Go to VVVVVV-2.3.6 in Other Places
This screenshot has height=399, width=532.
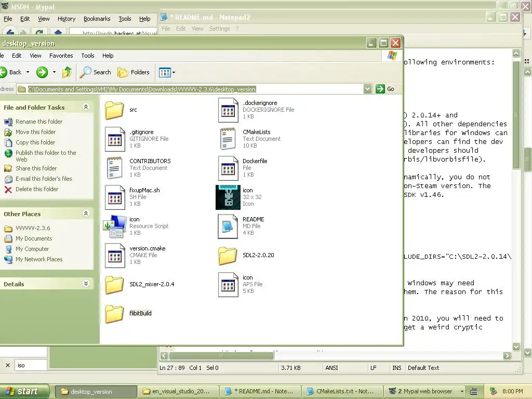(33, 229)
